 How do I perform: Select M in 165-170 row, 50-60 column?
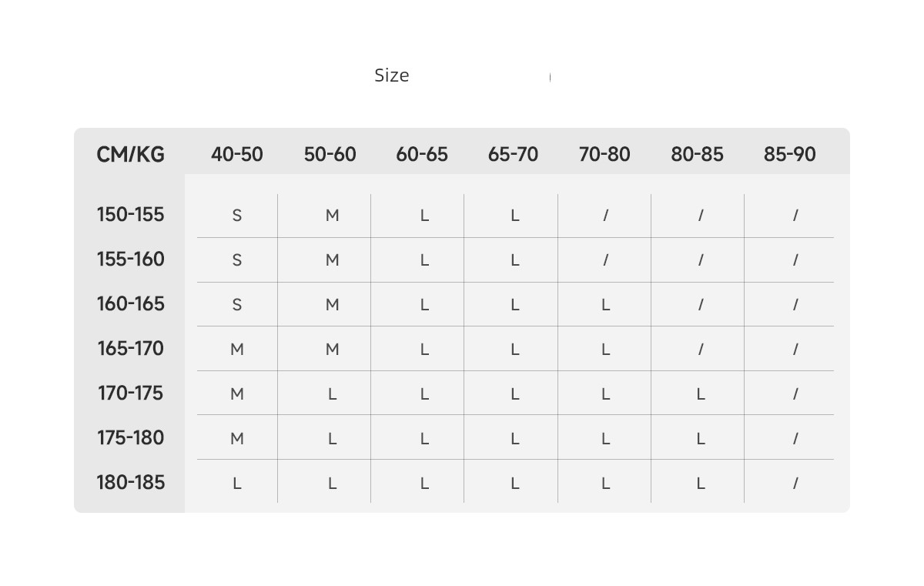pos(332,350)
